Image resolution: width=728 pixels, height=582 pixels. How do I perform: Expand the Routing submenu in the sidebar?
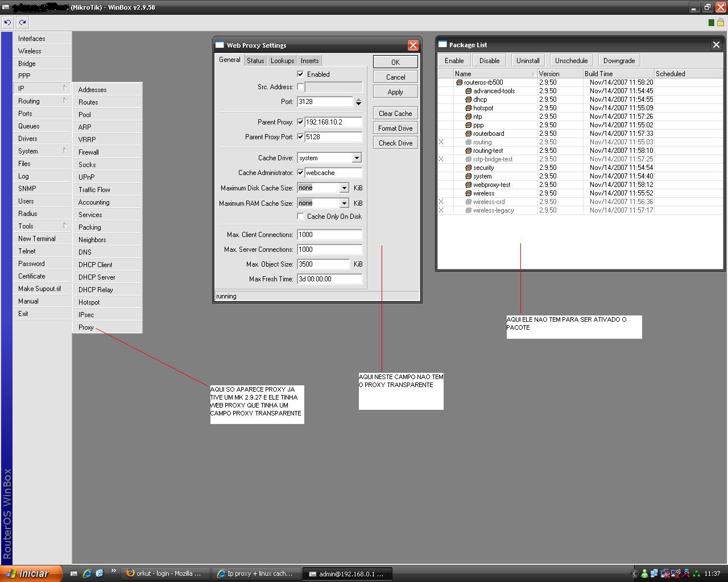point(42,101)
